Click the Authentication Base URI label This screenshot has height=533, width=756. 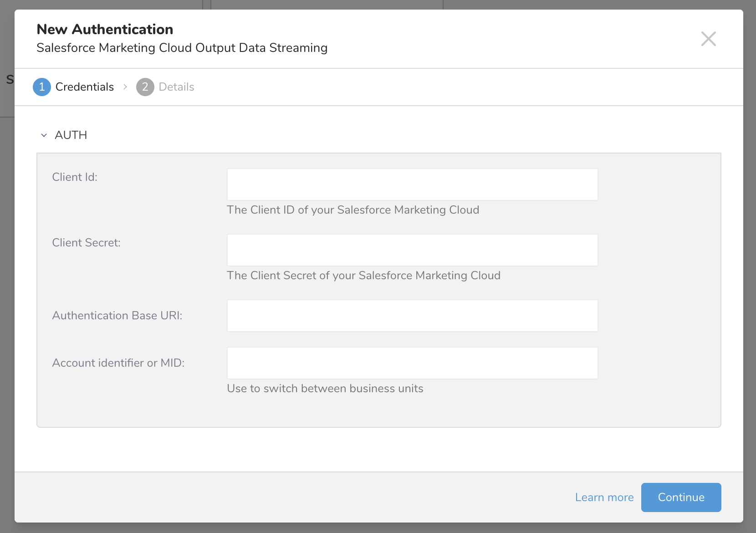pyautogui.click(x=117, y=316)
